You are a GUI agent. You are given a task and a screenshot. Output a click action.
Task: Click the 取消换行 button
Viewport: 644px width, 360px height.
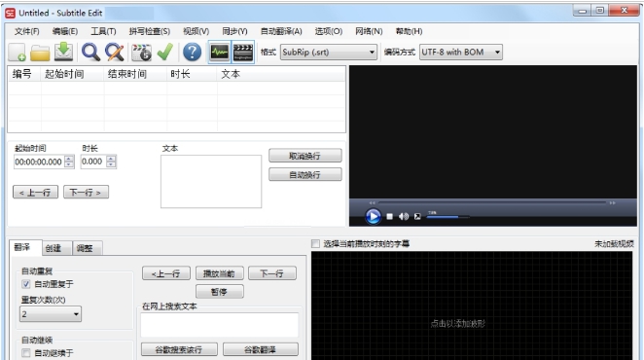(x=305, y=156)
